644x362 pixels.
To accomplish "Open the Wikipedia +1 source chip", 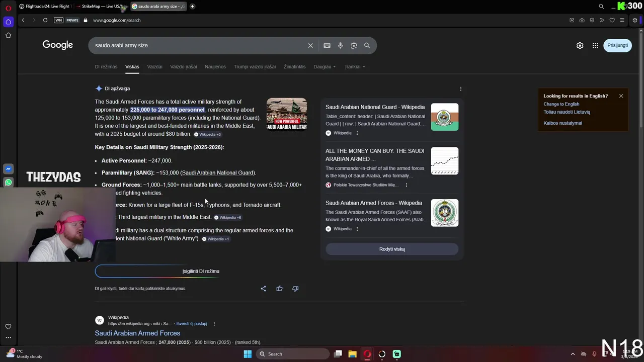I will 215,239.
